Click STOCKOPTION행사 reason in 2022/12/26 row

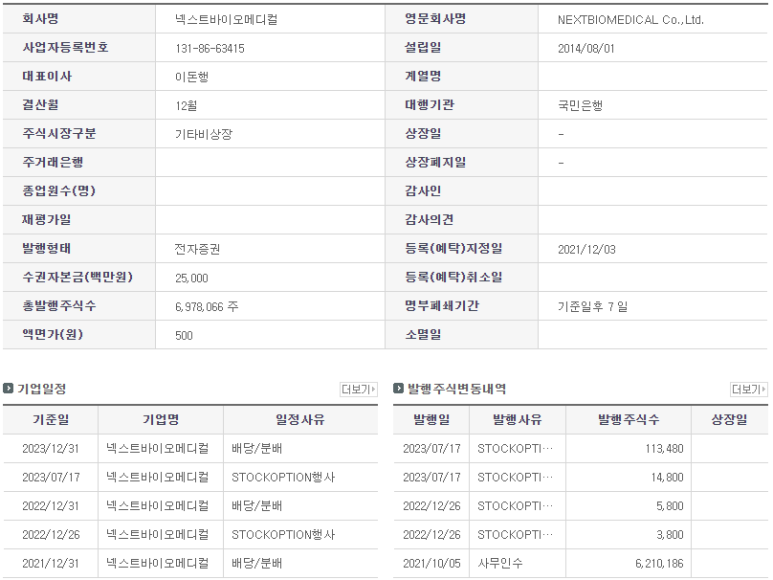point(283,535)
